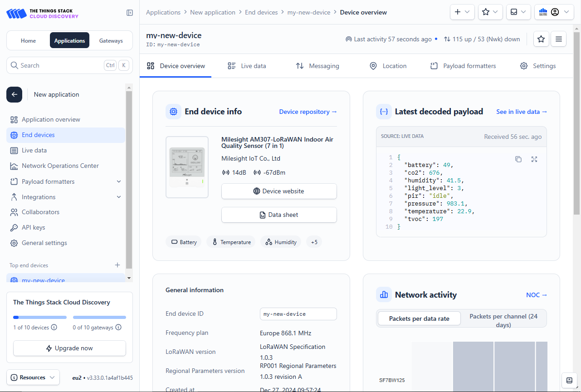The image size is (581, 392).
Task: Expand Integrations in the sidebar
Action: point(66,197)
